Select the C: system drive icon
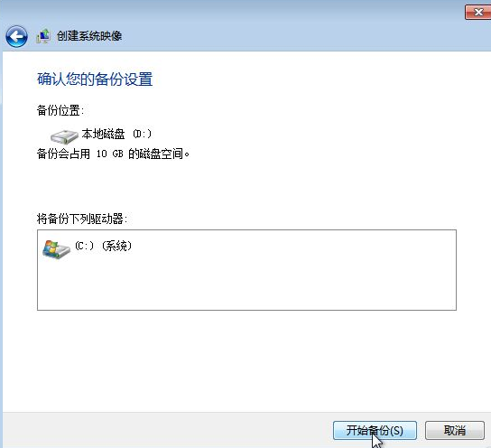Image resolution: width=491 pixels, height=448 pixels. click(x=56, y=249)
